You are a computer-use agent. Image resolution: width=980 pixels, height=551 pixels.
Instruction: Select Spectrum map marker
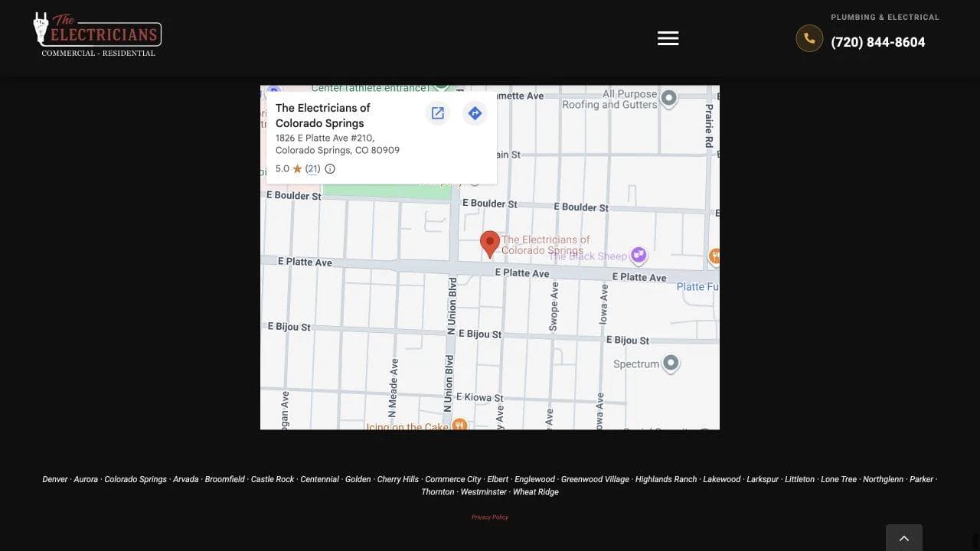pos(671,363)
